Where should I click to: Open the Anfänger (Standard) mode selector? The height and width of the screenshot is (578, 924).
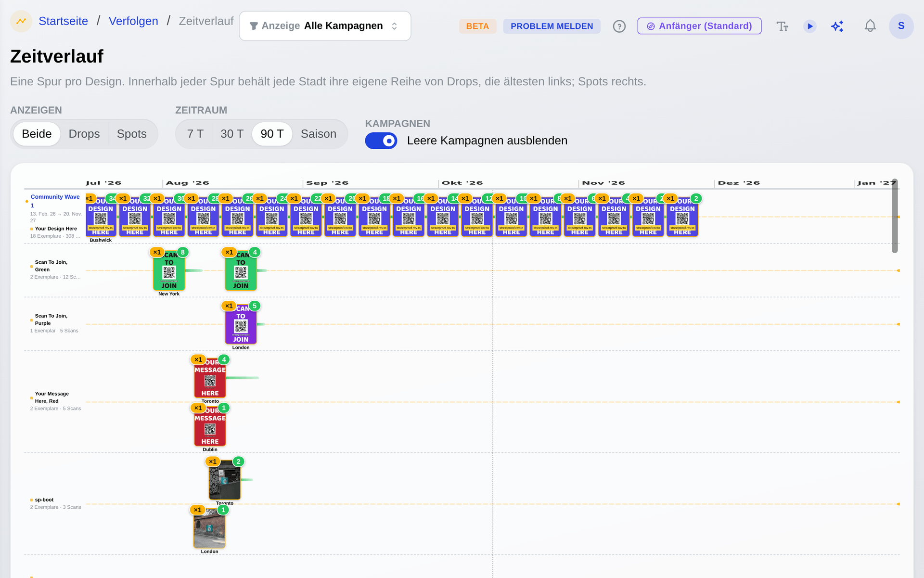(x=699, y=26)
